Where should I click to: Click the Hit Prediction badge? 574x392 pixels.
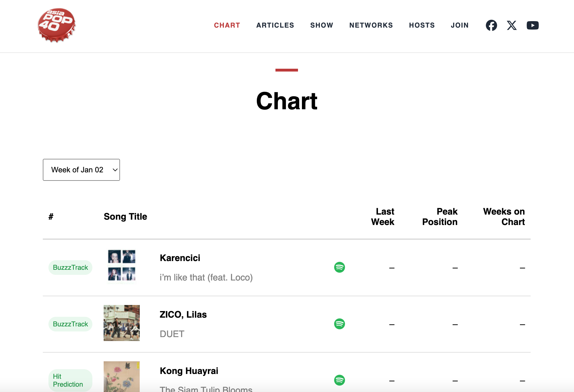click(x=70, y=380)
